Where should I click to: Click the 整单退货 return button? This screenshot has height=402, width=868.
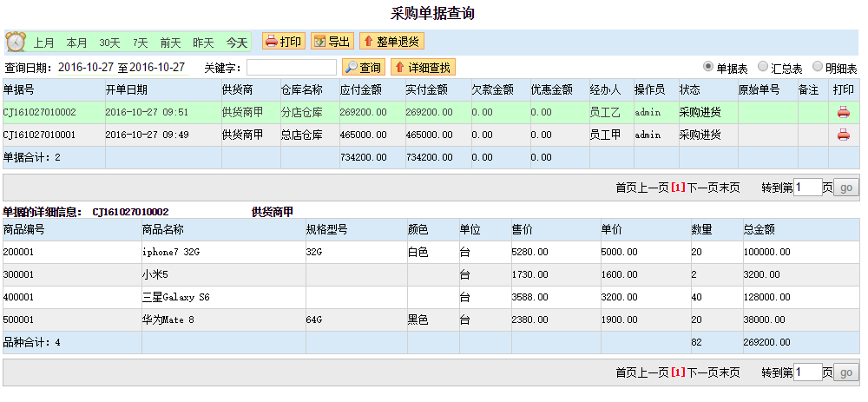(391, 41)
